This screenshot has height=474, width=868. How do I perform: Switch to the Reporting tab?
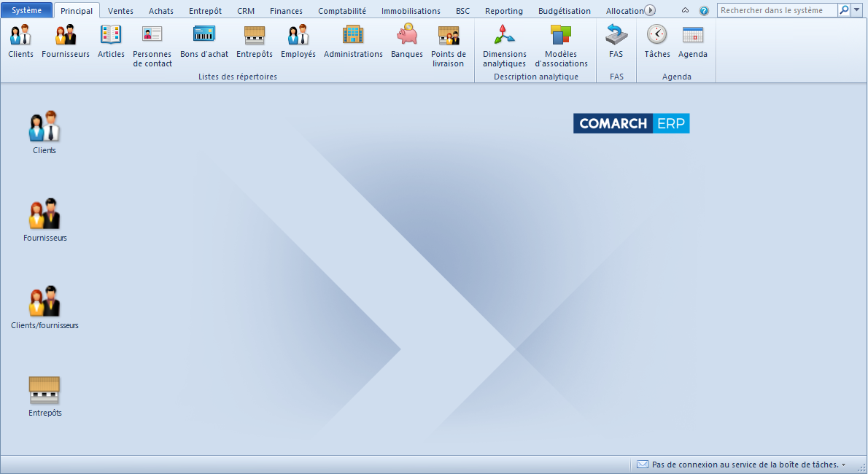coord(504,10)
